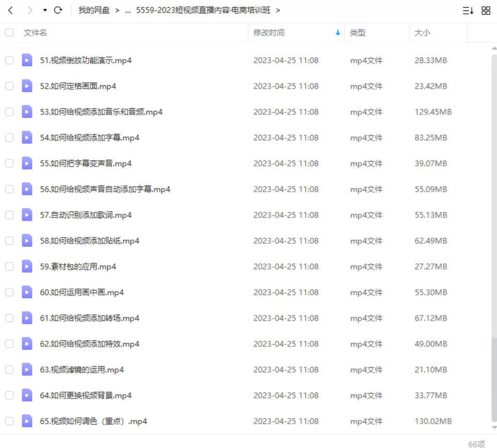Go forward using the right arrow
Viewport: 497px width, 448px height.
(x=30, y=10)
